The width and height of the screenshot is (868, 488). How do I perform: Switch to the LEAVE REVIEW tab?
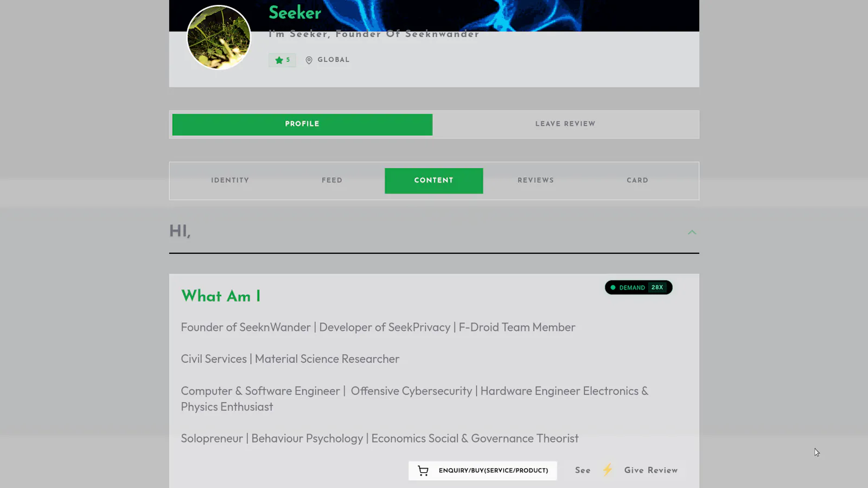pos(565,124)
